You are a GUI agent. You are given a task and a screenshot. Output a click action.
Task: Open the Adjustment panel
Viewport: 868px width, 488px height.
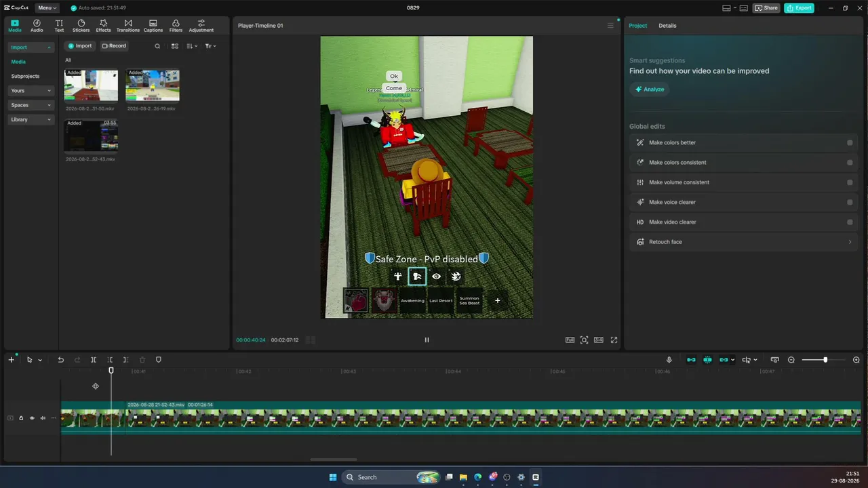201,26
